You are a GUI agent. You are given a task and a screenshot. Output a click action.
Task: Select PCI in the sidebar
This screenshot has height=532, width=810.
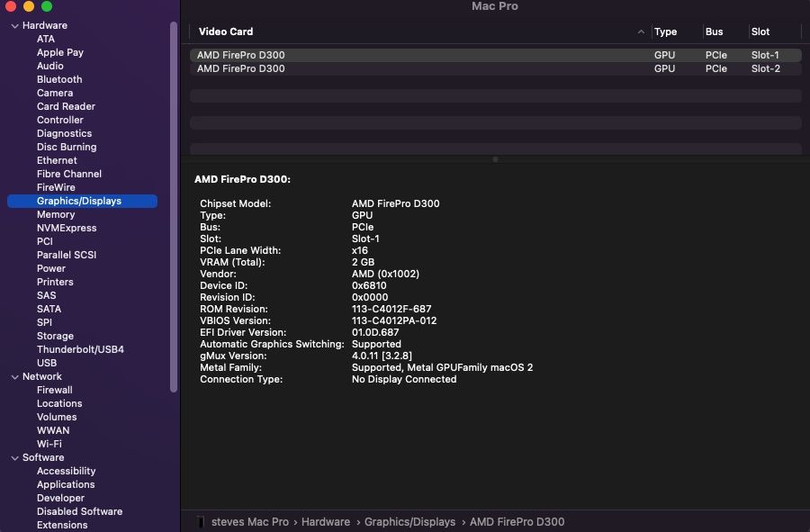point(44,241)
